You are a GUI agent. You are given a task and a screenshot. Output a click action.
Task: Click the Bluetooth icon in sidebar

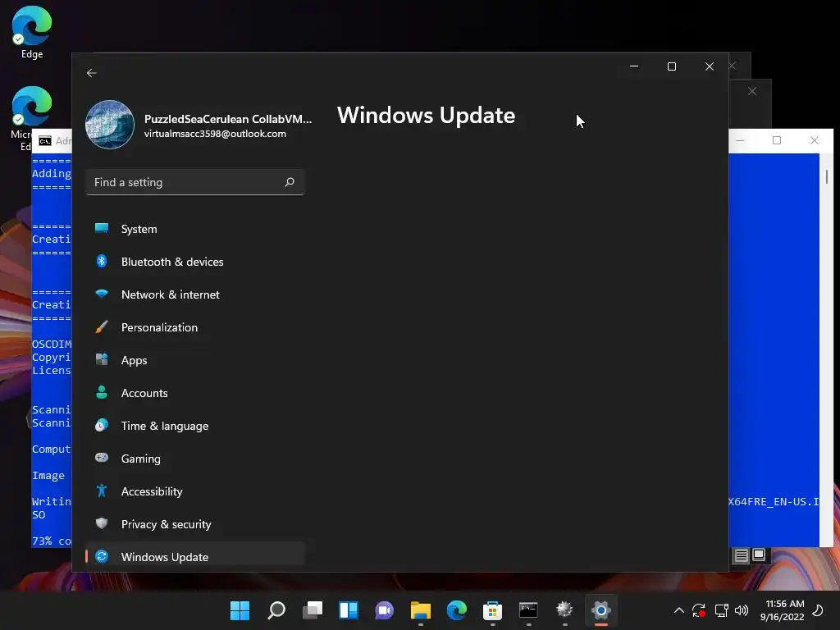pyautogui.click(x=102, y=261)
